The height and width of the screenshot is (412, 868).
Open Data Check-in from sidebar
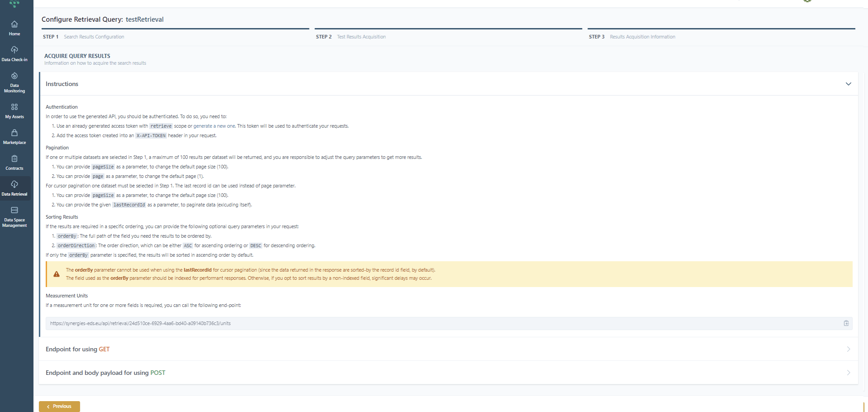(x=14, y=53)
